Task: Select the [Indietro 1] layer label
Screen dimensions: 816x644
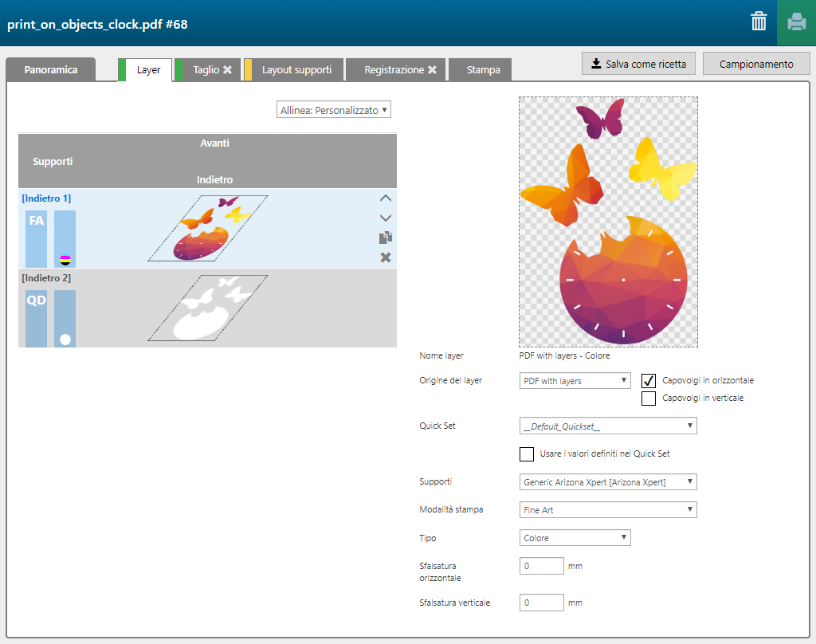Action: 46,198
